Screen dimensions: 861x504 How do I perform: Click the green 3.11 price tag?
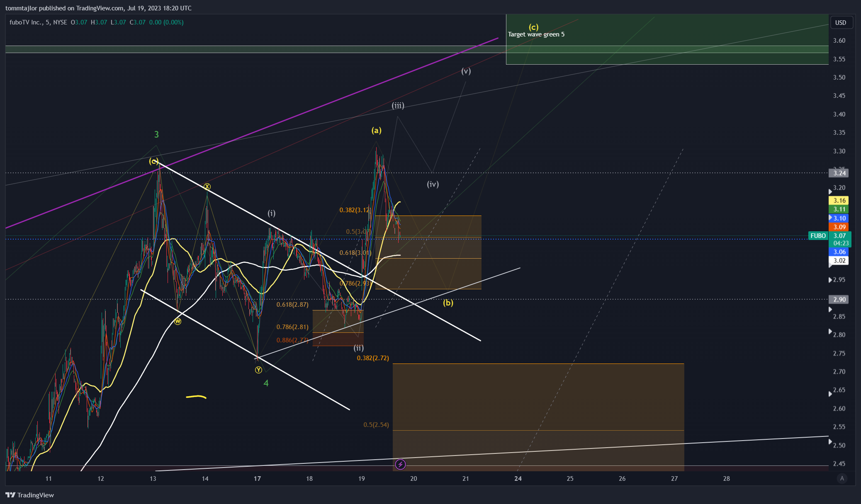coord(839,209)
